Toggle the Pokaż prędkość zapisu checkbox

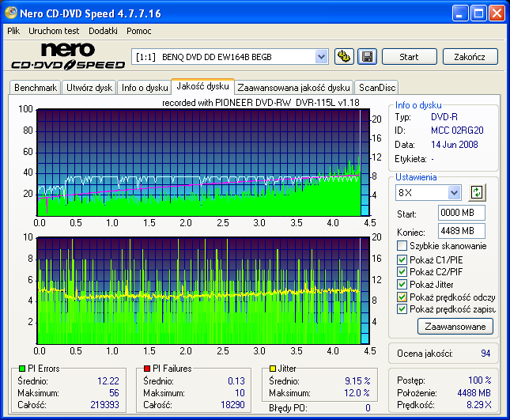point(402,308)
